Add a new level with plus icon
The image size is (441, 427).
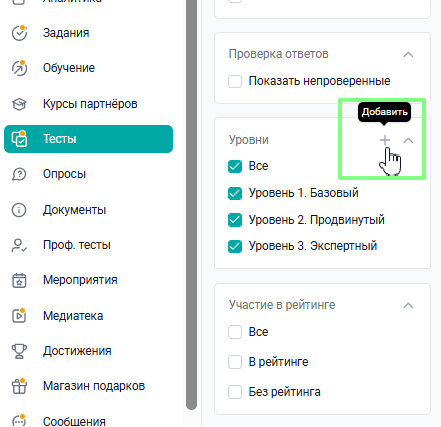385,140
